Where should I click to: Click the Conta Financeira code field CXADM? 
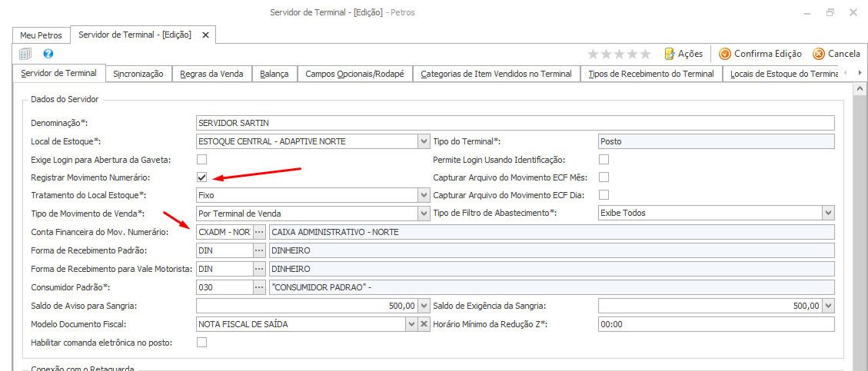(x=224, y=232)
